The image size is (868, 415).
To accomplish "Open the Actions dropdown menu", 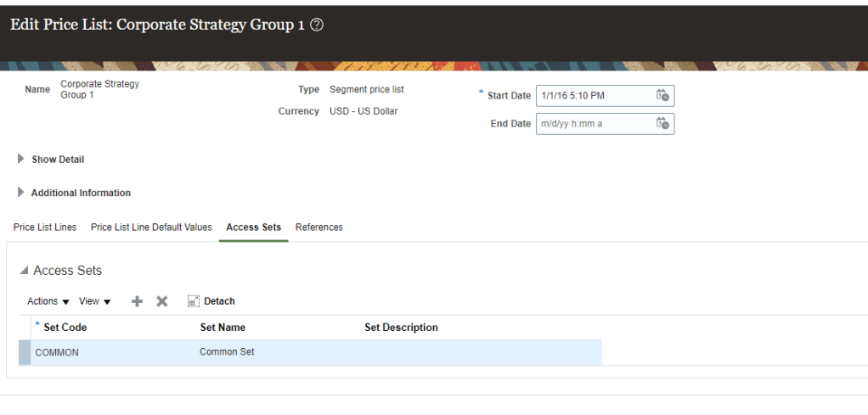I will point(48,301).
